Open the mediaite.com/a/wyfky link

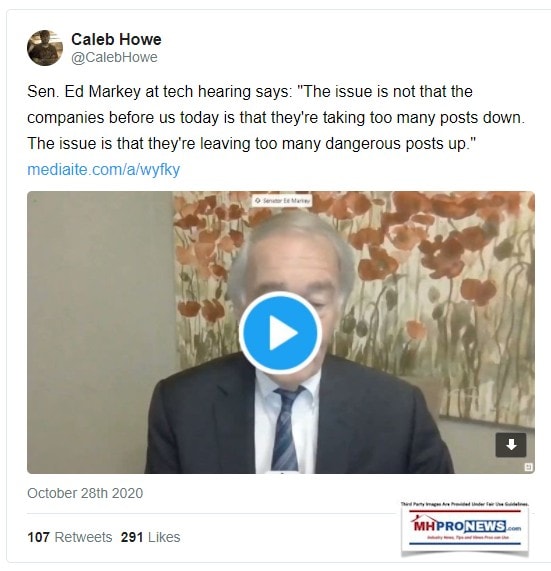tap(103, 170)
